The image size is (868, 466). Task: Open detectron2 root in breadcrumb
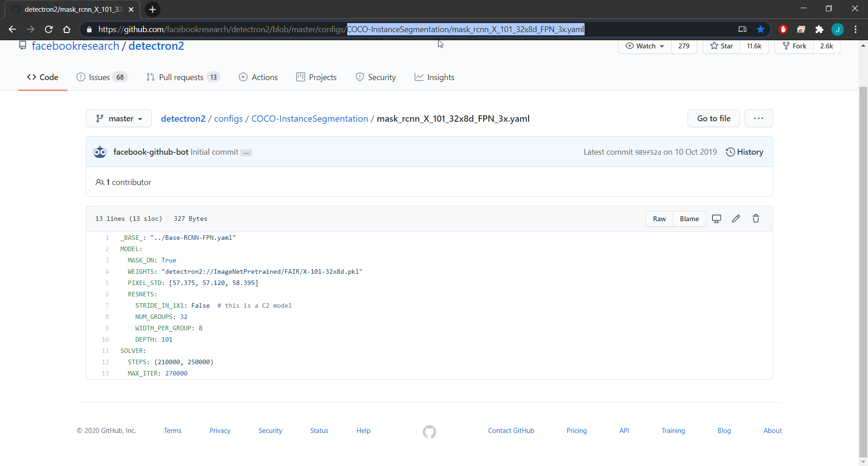coord(183,119)
